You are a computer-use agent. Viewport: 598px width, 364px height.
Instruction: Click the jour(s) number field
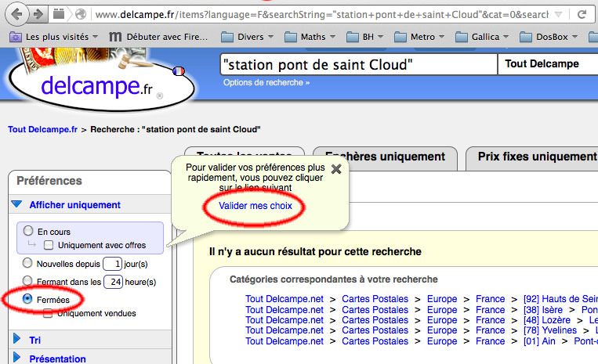113,264
